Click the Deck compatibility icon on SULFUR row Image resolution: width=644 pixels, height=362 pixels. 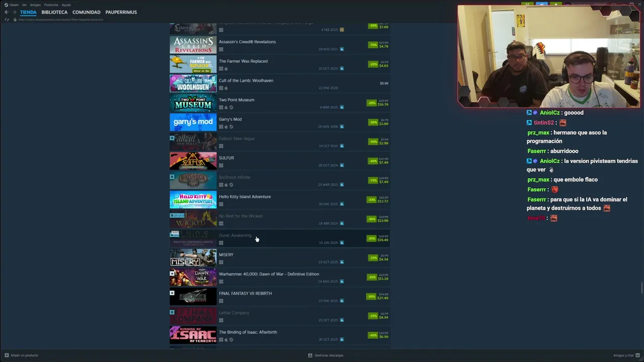[342, 165]
